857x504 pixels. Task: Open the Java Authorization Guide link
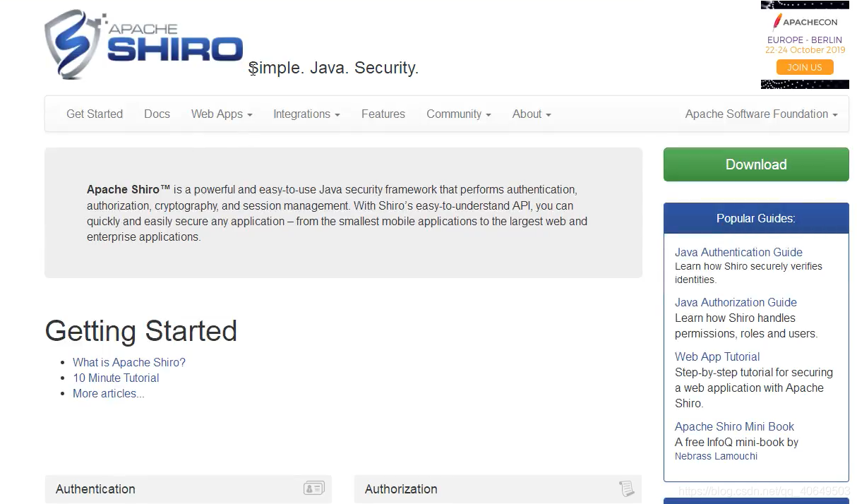736,302
